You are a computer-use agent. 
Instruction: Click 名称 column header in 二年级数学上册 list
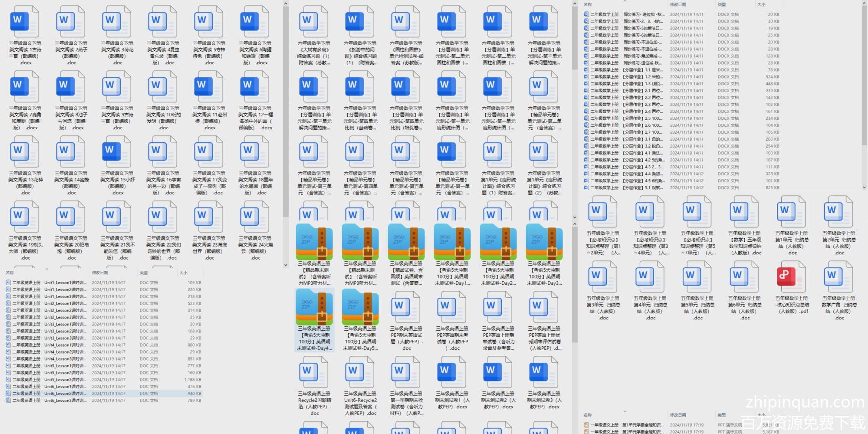tap(588, 4)
